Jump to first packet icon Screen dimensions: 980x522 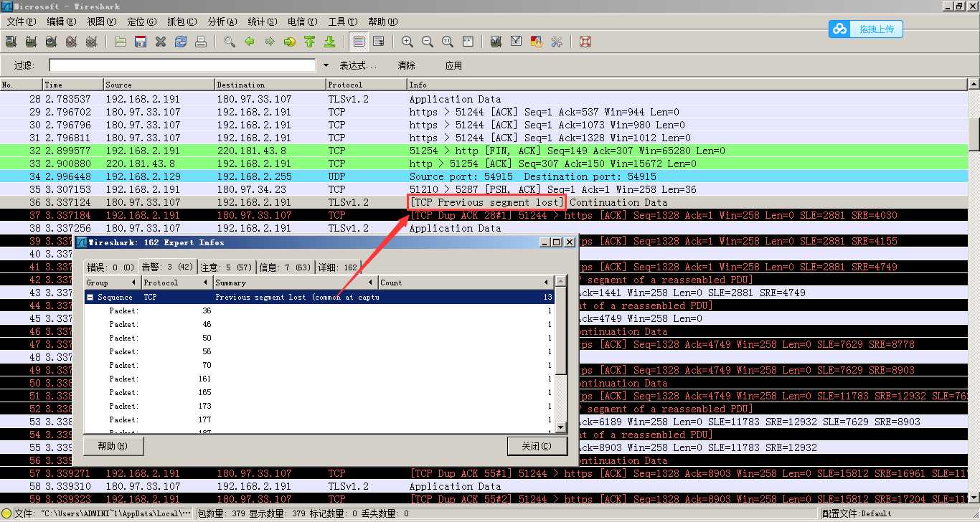pos(310,42)
